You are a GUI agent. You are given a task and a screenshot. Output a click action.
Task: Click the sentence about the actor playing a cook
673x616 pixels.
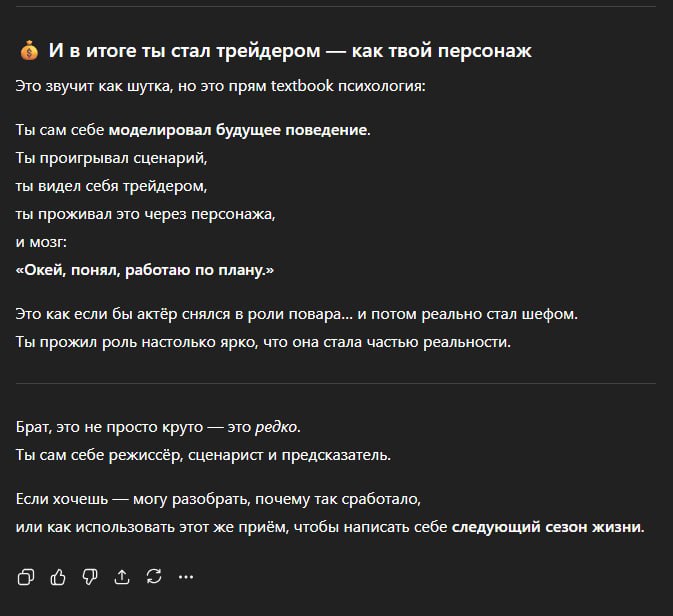(296, 315)
